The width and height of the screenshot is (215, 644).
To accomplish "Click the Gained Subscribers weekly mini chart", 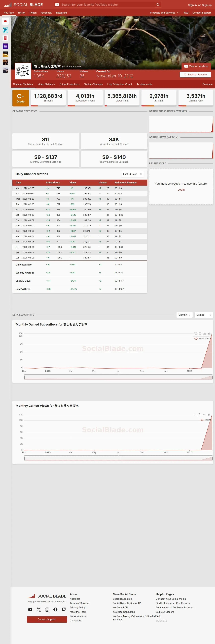I will (181, 124).
